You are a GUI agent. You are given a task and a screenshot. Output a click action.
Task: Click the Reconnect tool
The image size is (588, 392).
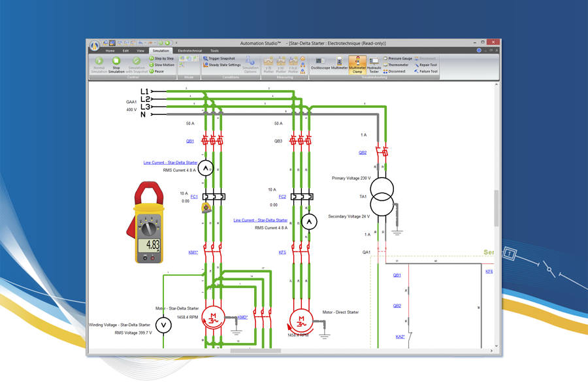point(425,59)
